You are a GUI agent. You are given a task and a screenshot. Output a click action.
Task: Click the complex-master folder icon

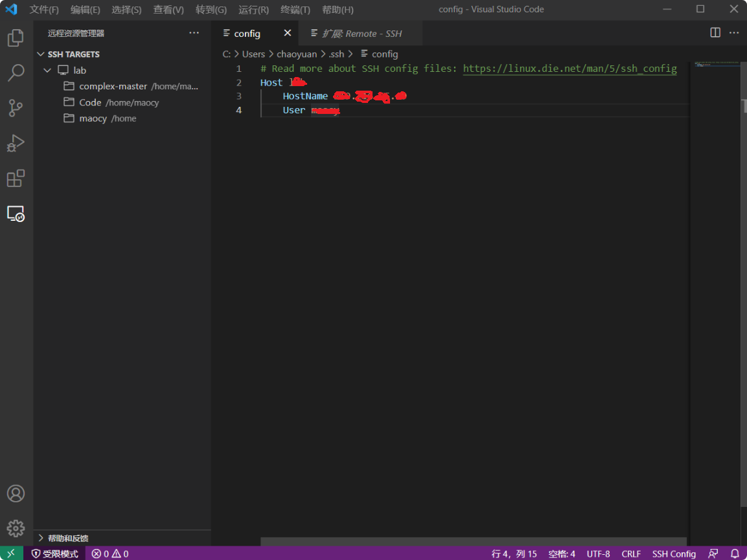[69, 86]
